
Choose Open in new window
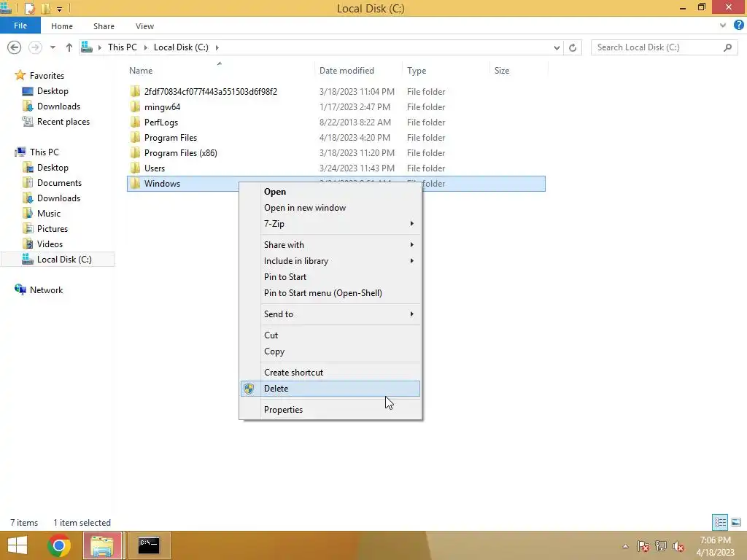[x=330, y=208]
